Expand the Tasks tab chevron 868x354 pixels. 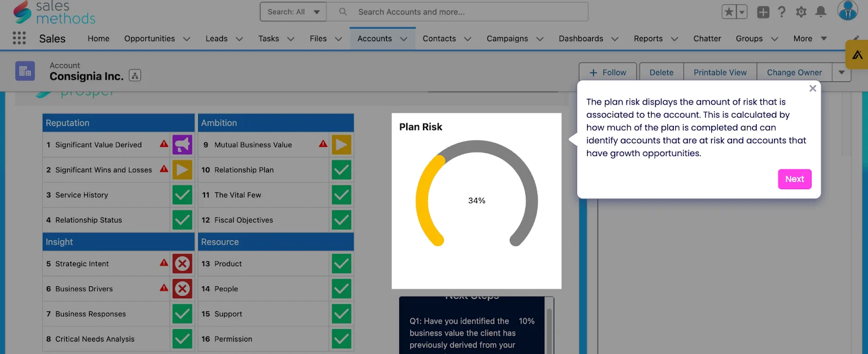[x=291, y=39]
